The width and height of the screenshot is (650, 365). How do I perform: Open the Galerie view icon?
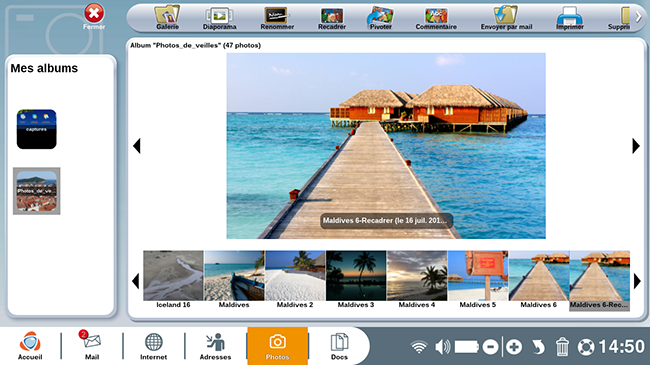167,17
